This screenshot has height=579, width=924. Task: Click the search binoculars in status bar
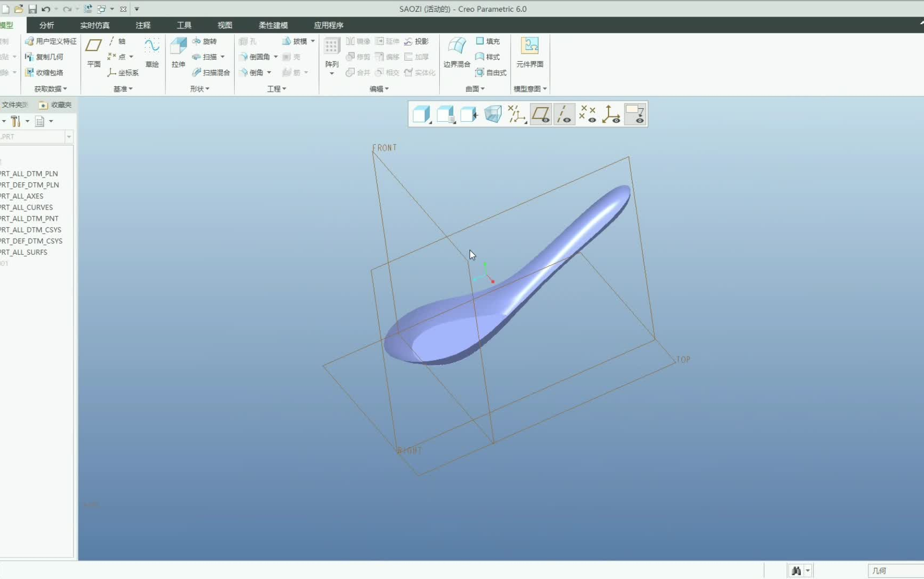[796, 570]
